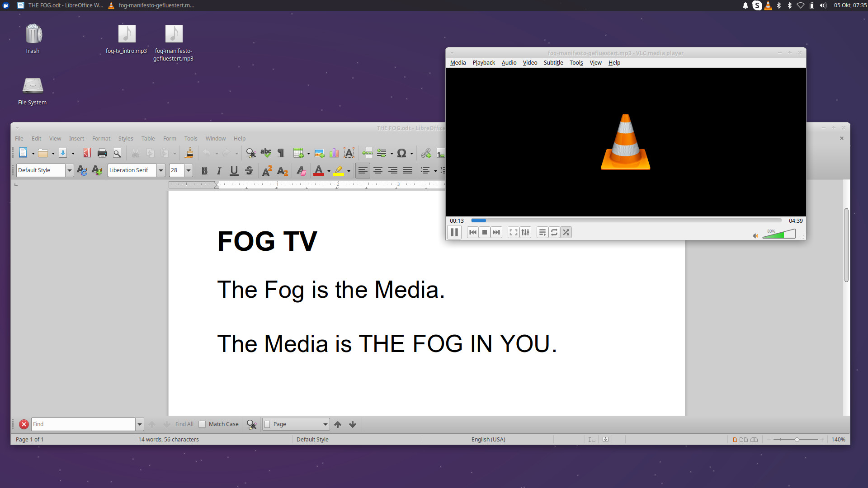Expand the Default Style paragraph dropdown
The width and height of the screenshot is (868, 488).
point(70,170)
